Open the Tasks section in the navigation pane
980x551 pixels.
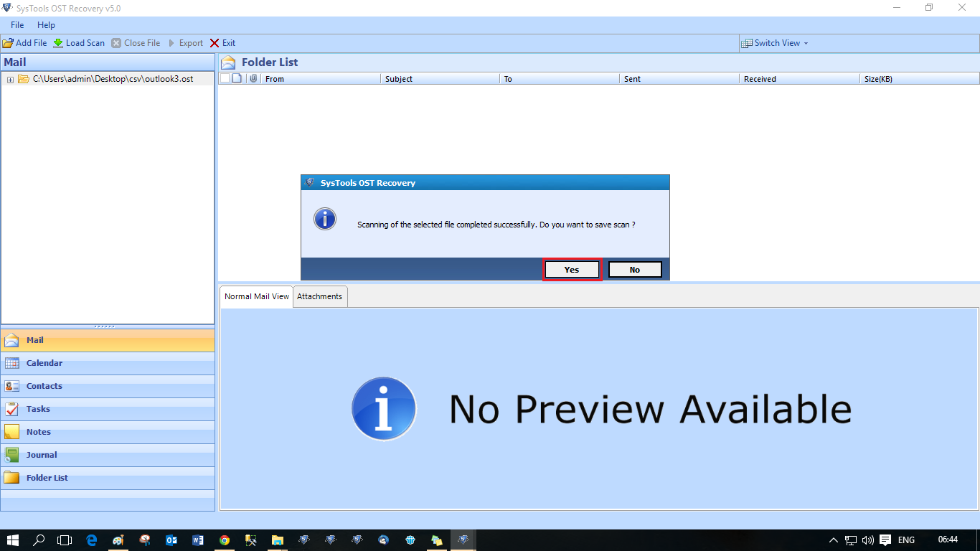108,409
